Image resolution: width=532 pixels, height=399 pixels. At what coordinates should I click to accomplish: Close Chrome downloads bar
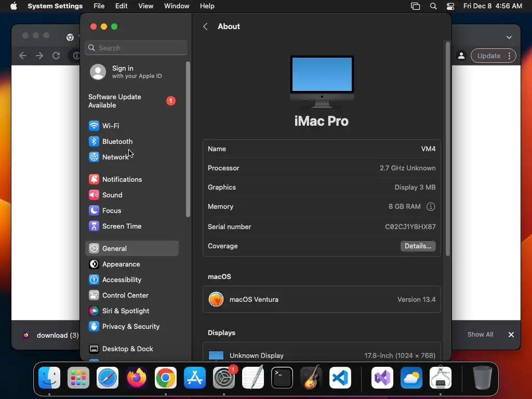point(511,335)
